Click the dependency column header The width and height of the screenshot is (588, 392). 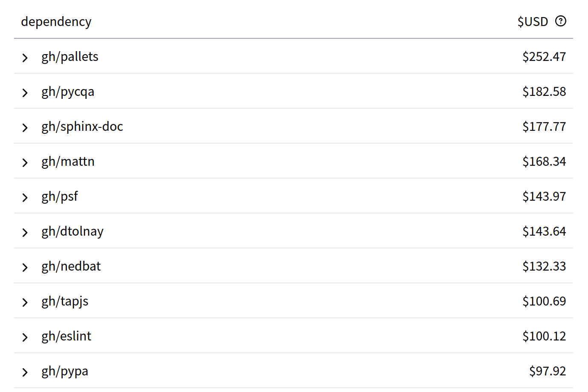pyautogui.click(x=56, y=21)
